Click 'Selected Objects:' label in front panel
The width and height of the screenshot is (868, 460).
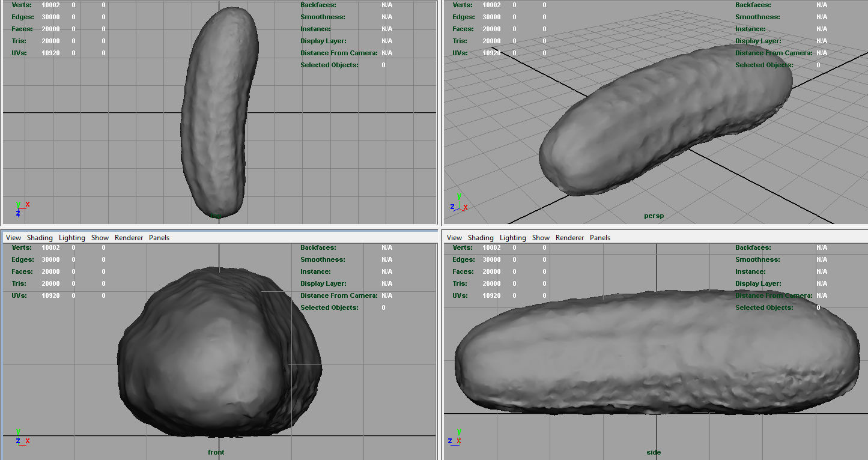pos(329,307)
